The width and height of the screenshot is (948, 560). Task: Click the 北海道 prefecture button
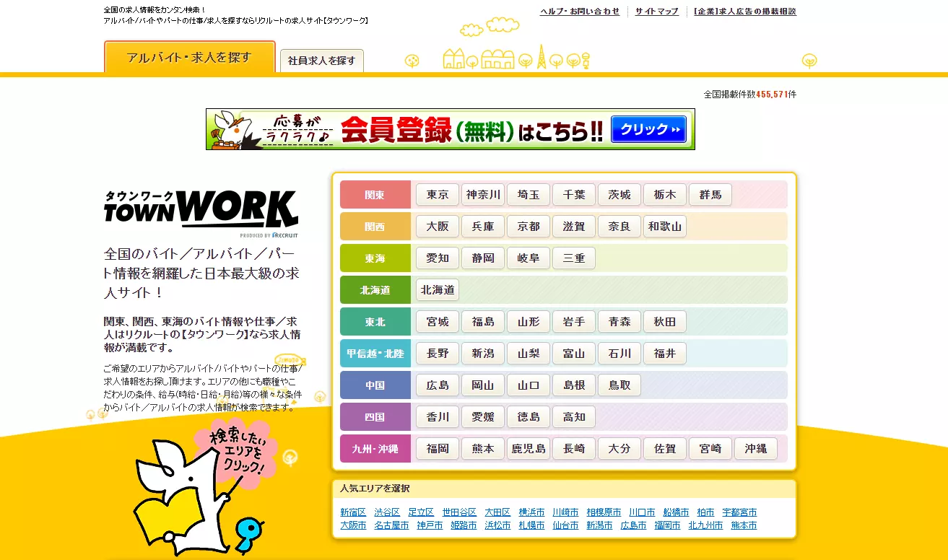tap(438, 290)
